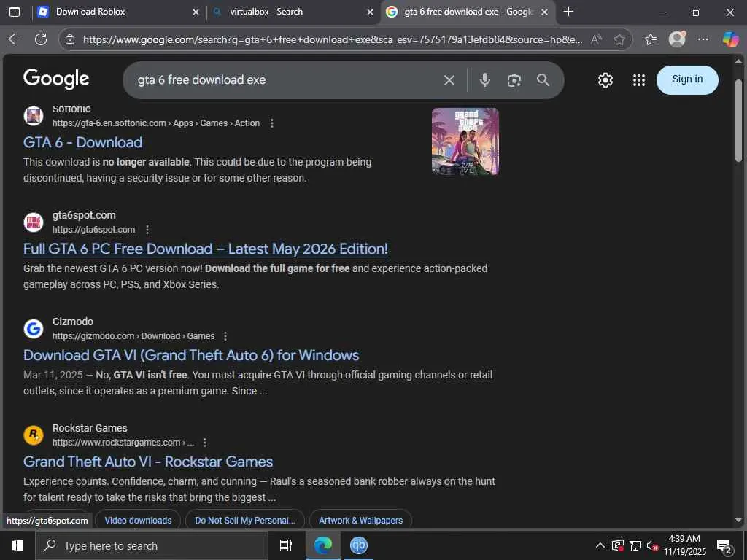Open a new browser tab
Viewport: 747px width, 560px height.
(x=568, y=12)
